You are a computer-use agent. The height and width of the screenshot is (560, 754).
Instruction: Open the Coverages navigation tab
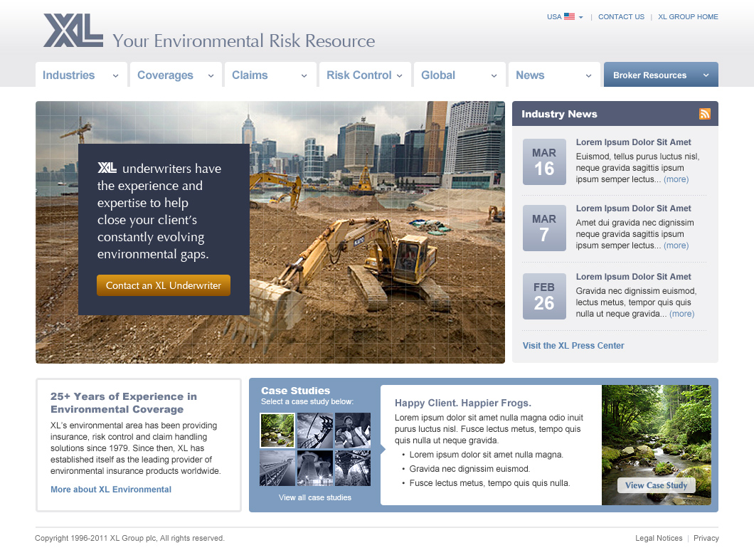click(x=176, y=75)
